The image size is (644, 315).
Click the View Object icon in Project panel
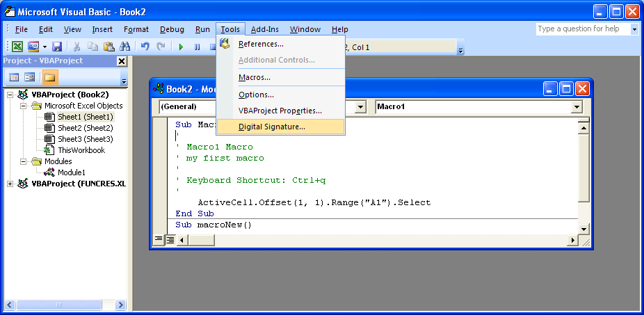point(30,77)
